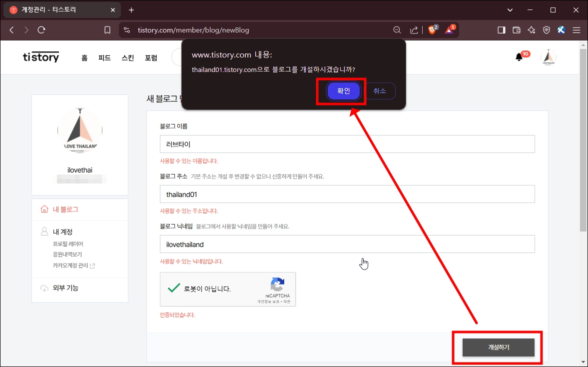Open the tab list chevron dropdown
The width and height of the screenshot is (588, 367).
[510, 9]
